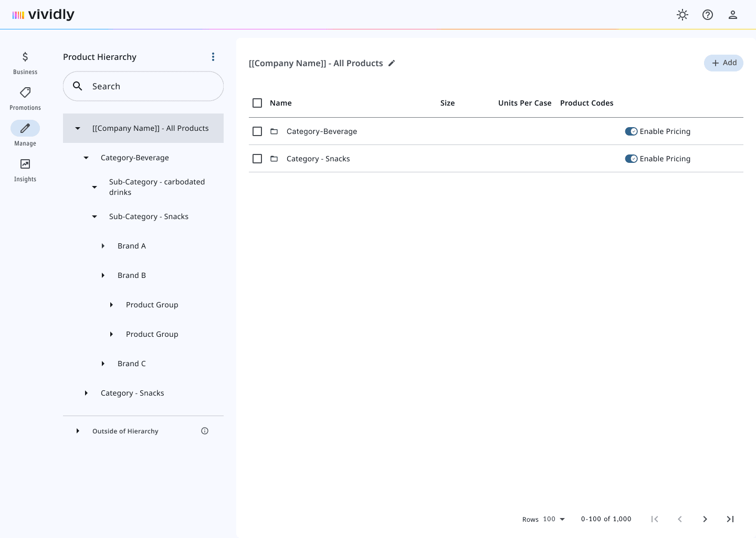Select Brand A in the tree
Viewport: 756px width, 538px height.
pos(132,246)
